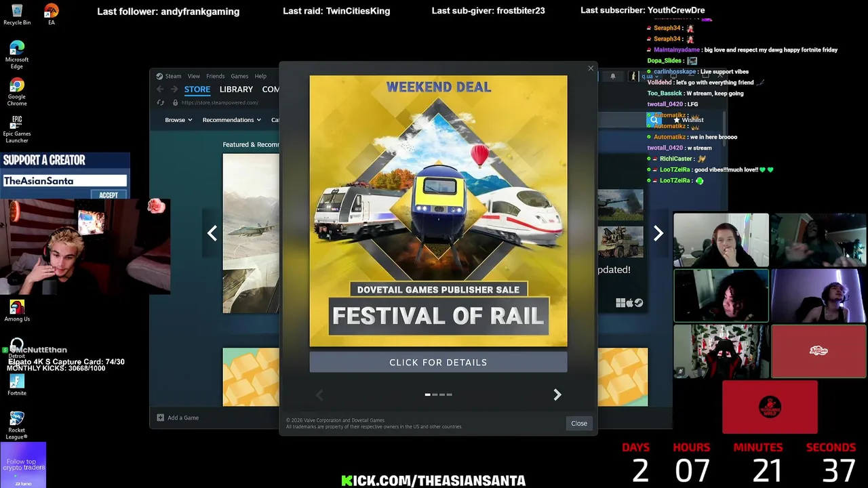
Task: Click the popup Close button
Action: pyautogui.click(x=578, y=423)
